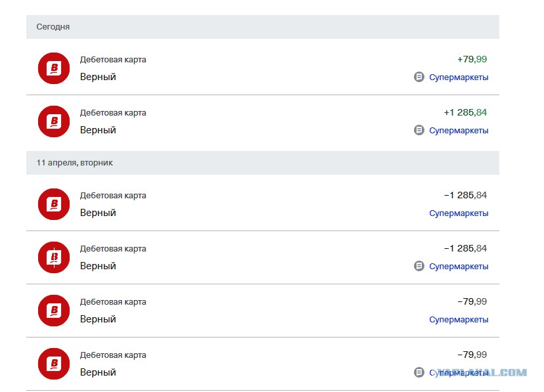Click the Верный logo of the last −79,99 charge
Screen dimensions: 544x392
(54, 364)
